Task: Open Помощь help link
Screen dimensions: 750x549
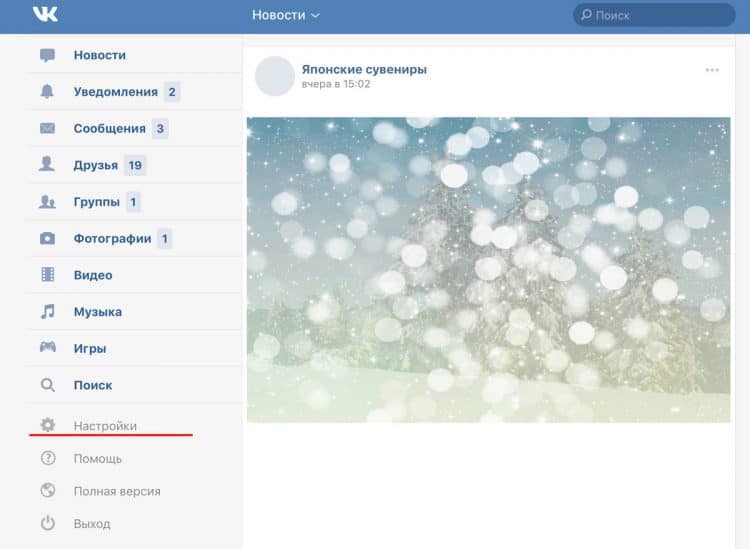Action: [x=98, y=459]
